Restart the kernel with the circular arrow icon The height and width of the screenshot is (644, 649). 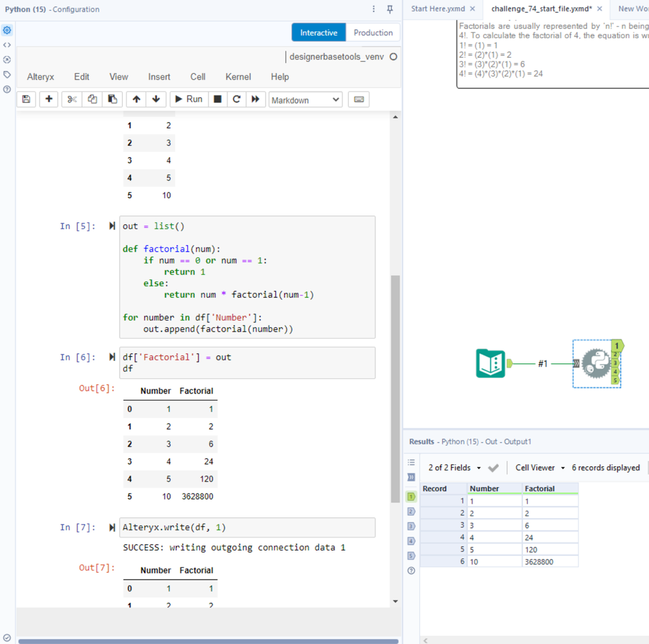[236, 99]
